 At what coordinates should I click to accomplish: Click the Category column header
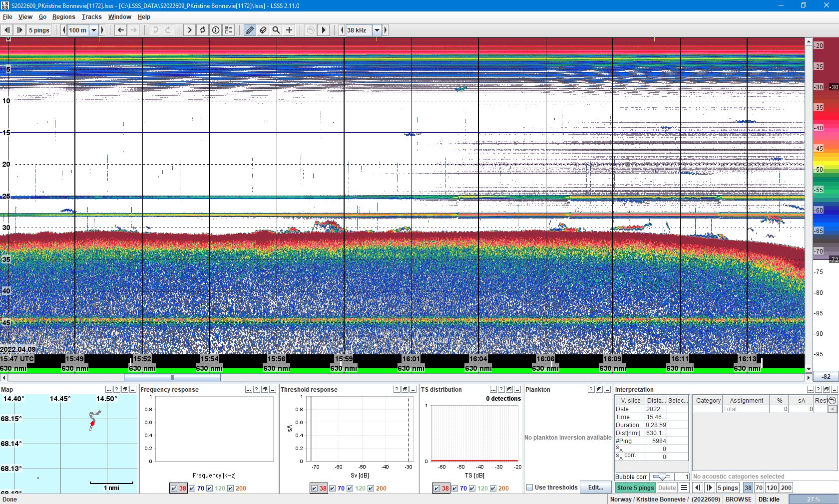tap(708, 400)
